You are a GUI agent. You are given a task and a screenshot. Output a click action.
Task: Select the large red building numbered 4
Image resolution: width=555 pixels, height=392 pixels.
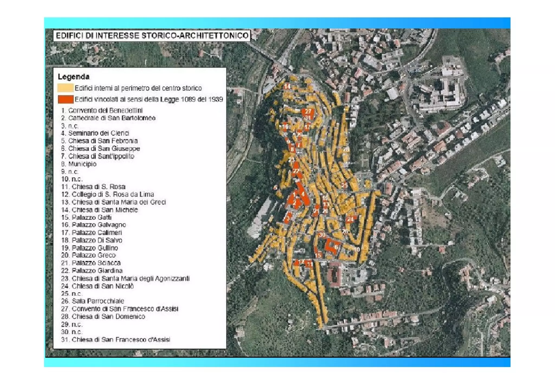303,194
